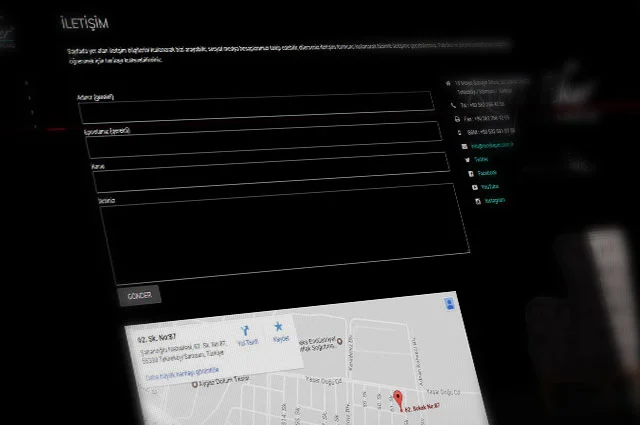Focus the Konu subject input field
The image size is (640, 425).
[x=271, y=172]
